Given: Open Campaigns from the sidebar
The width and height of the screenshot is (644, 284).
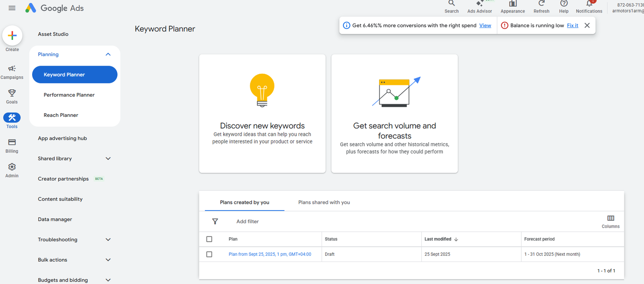Looking at the screenshot, I should 12,72.
